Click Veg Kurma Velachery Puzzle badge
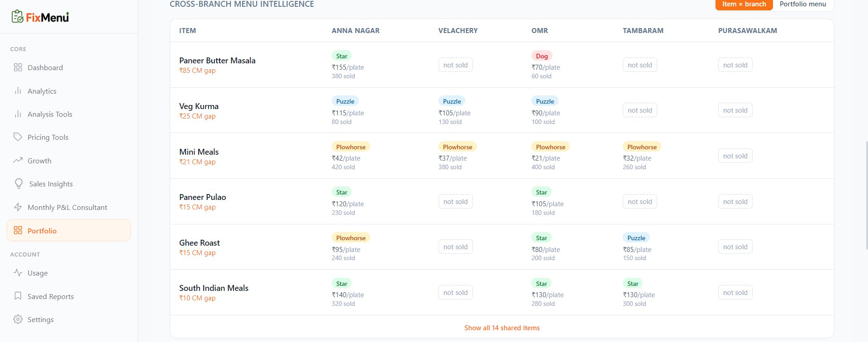Viewport: 868px width, 342px height. 452,101
